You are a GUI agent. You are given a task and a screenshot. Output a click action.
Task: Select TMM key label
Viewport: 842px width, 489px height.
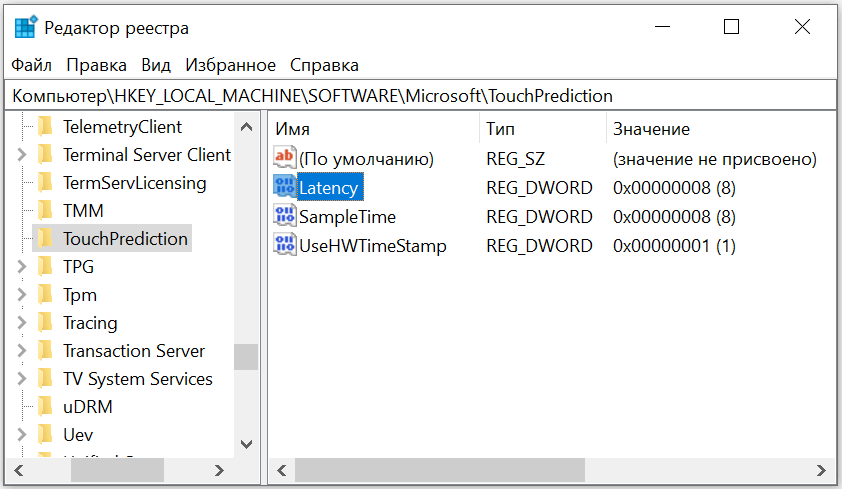point(83,210)
